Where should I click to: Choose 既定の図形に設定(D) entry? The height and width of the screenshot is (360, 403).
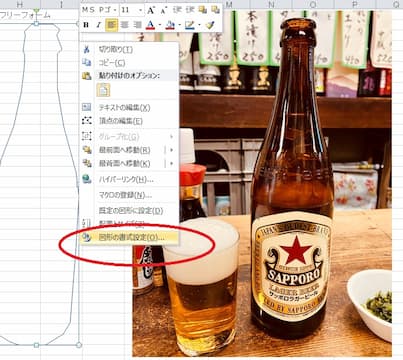(x=131, y=211)
